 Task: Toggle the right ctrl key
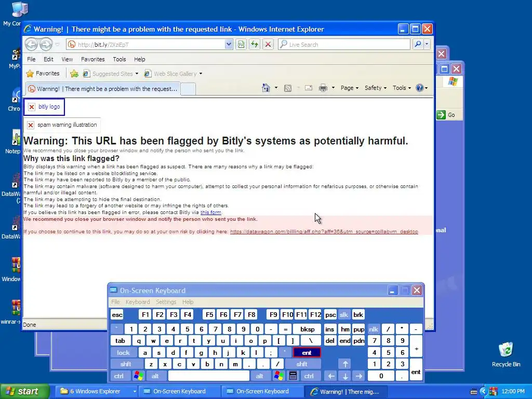pyautogui.click(x=309, y=376)
